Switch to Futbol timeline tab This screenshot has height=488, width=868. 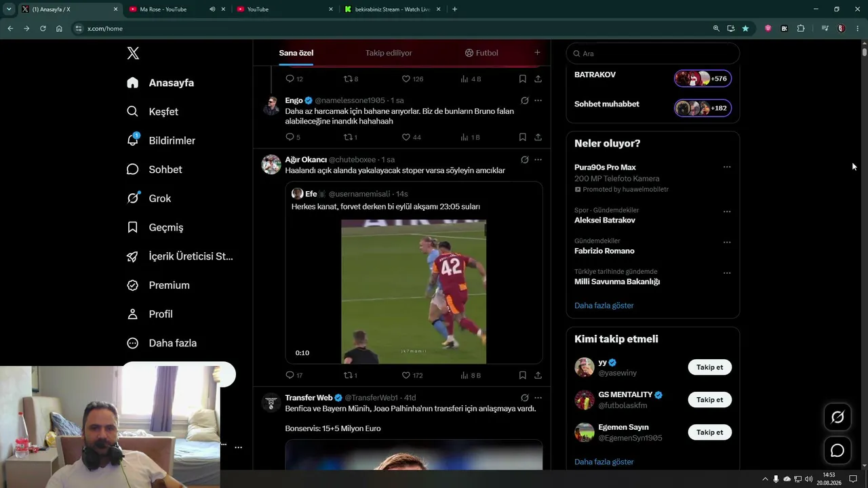point(481,53)
